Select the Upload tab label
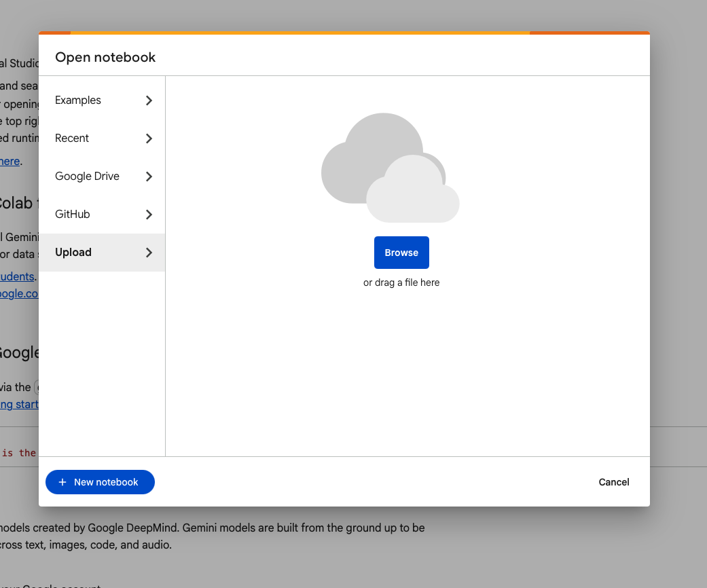The height and width of the screenshot is (588, 707). pyautogui.click(x=73, y=253)
